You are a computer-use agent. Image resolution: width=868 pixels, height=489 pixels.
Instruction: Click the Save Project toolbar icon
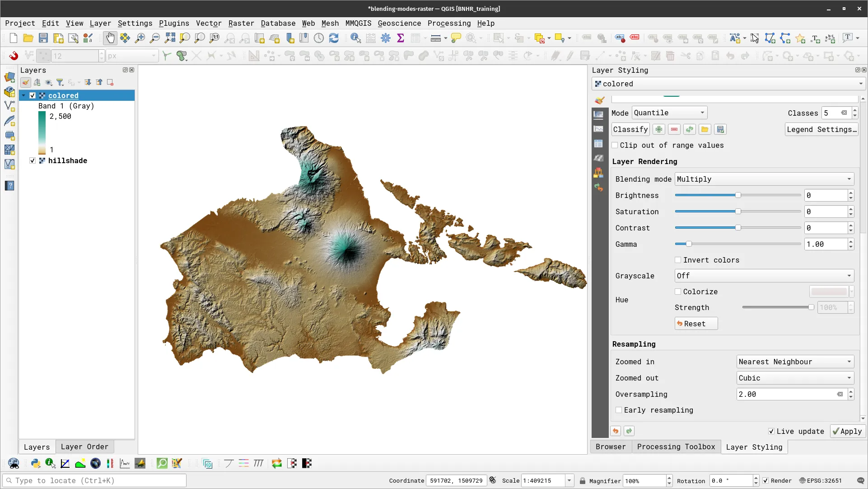pyautogui.click(x=43, y=38)
